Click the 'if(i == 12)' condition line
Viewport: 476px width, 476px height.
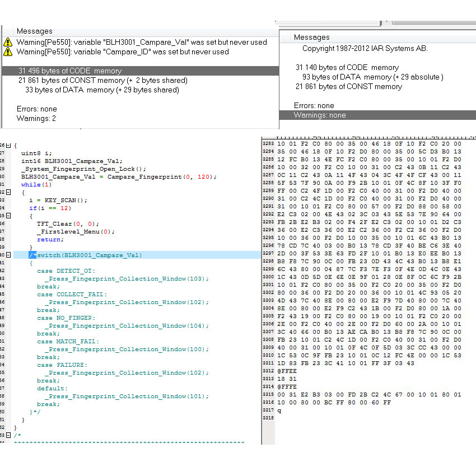tap(50, 208)
